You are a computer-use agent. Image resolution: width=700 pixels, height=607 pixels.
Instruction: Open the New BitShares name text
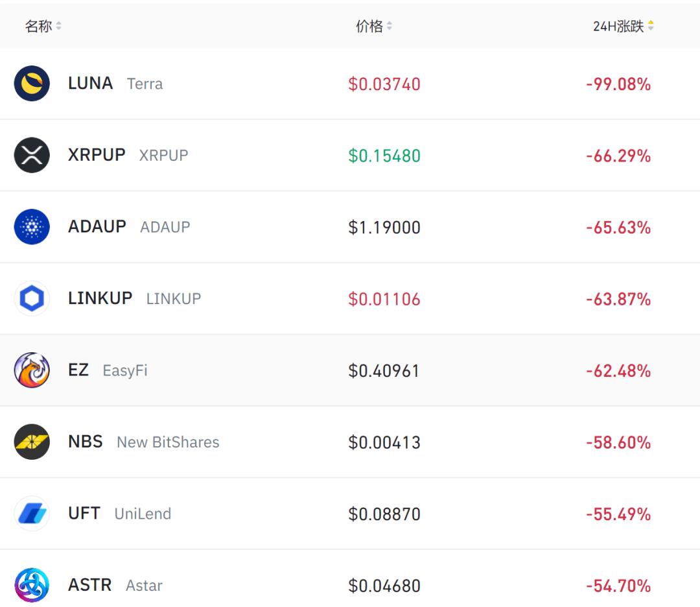tap(168, 442)
